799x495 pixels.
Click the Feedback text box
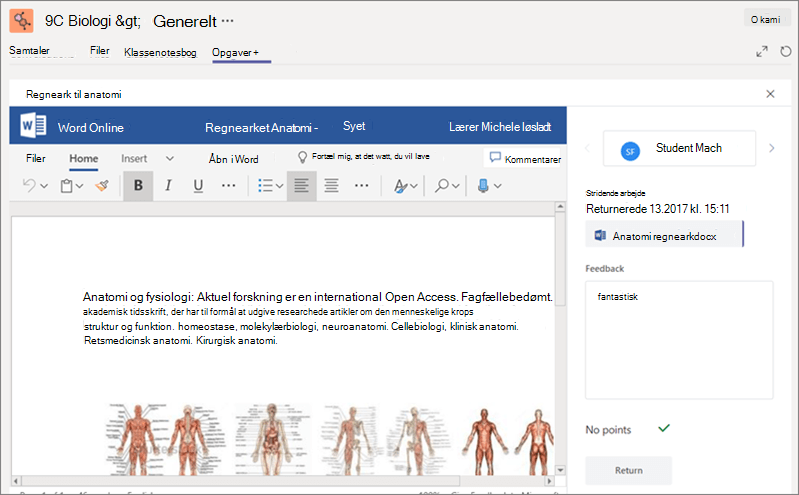(679, 340)
